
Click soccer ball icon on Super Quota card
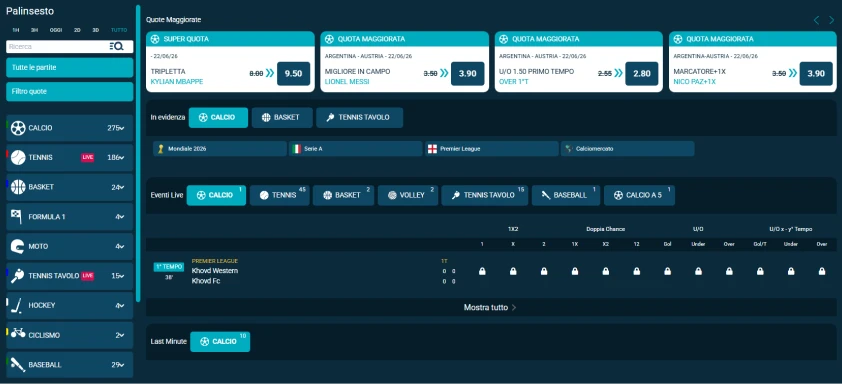point(155,39)
